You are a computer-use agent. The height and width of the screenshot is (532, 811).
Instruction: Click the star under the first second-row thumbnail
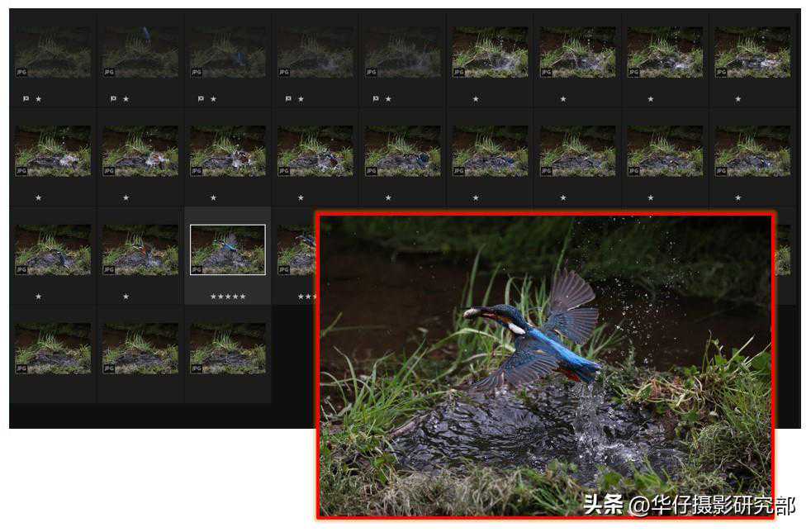tap(38, 197)
